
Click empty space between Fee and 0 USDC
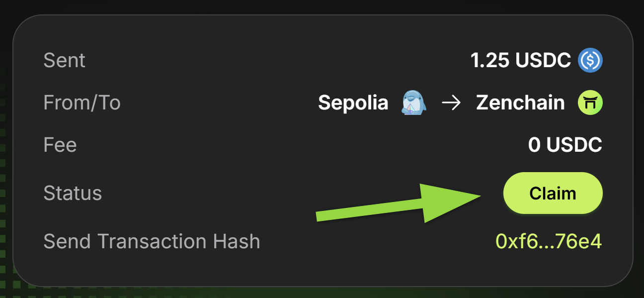pos(298,145)
